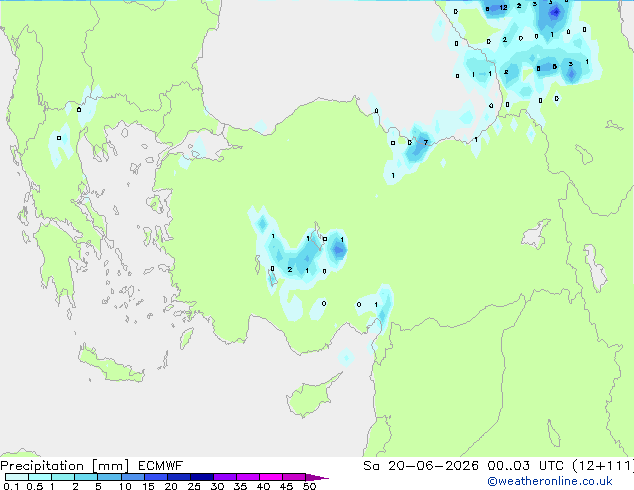Screen dimensions: 634x490
Task: Click the 45–50 mm legend swatch
Action: [x=294, y=477]
